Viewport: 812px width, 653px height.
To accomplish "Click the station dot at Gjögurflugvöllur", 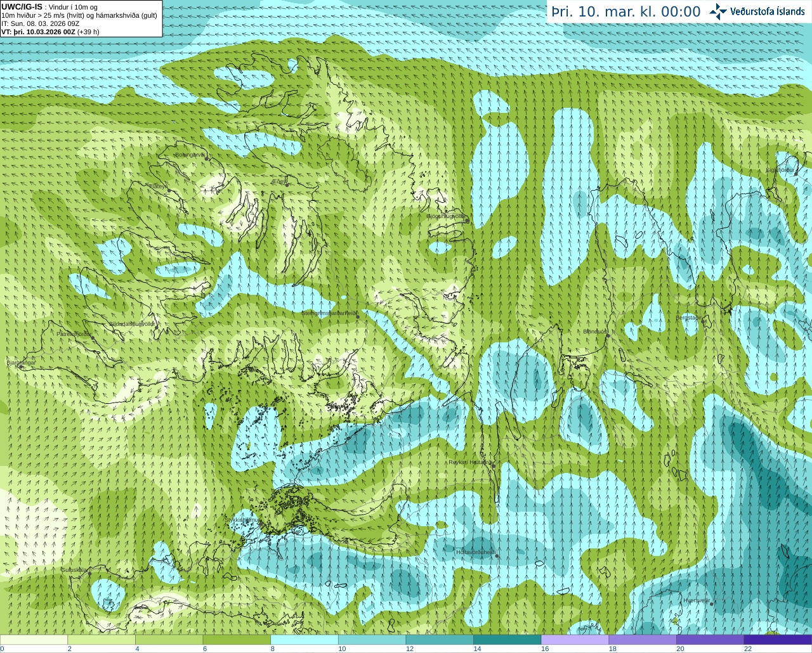I will (x=467, y=220).
